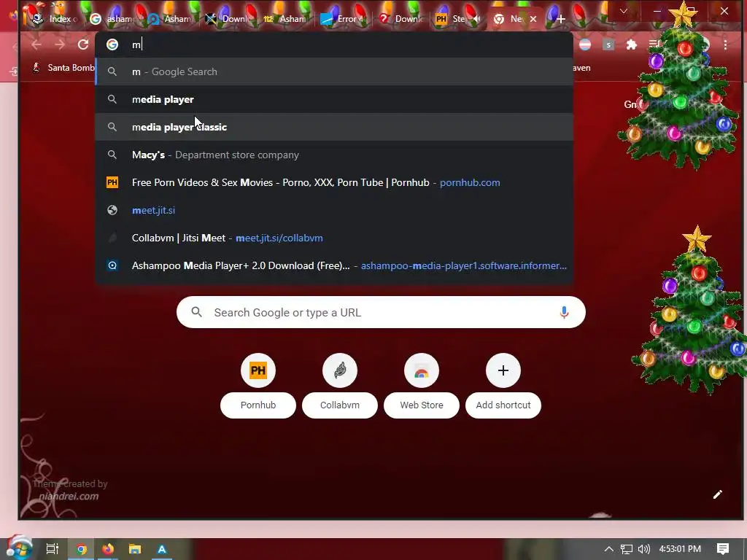Switch to the 'asham' Google search tab
Screen dimensions: 747x560
click(x=112, y=19)
